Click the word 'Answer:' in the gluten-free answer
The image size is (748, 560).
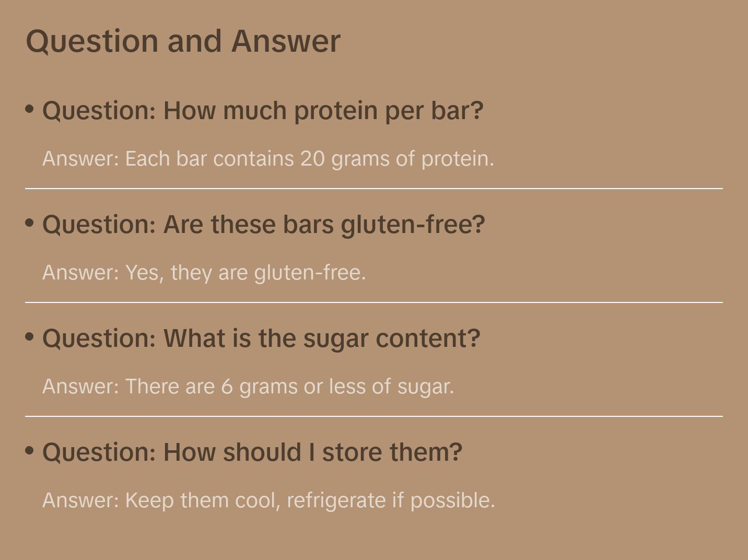click(81, 273)
